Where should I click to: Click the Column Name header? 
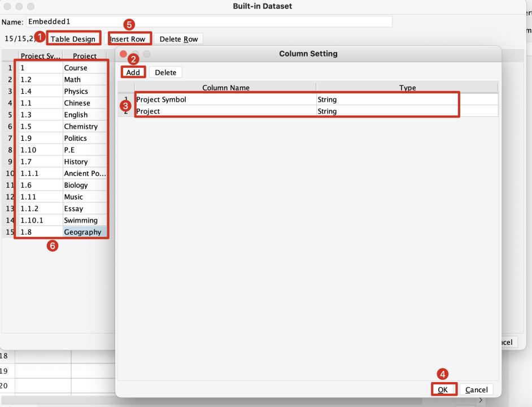(225, 88)
